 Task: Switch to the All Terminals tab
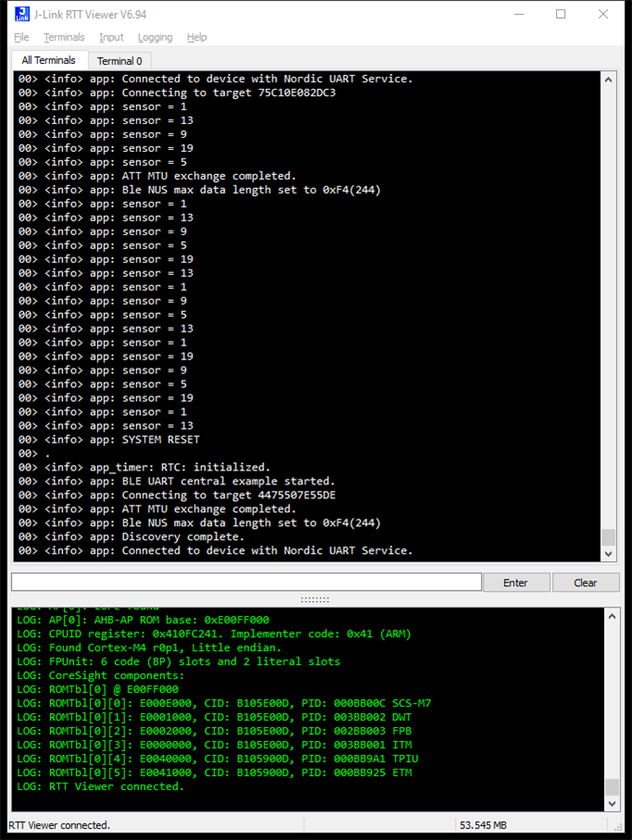49,60
